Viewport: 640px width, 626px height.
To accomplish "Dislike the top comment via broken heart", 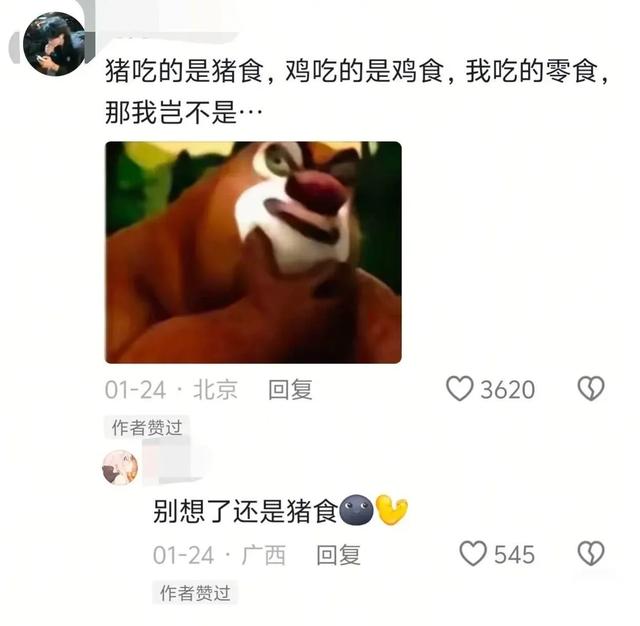I will [x=591, y=388].
